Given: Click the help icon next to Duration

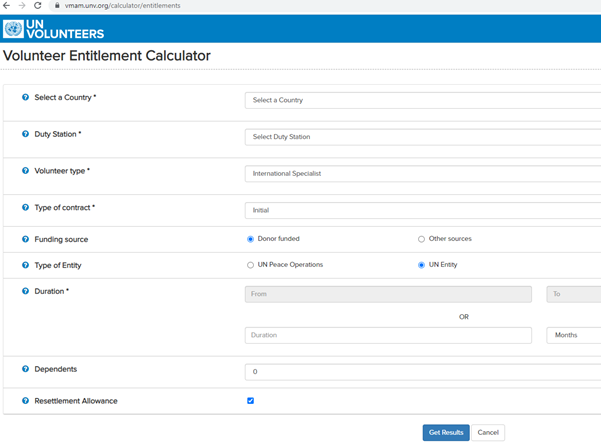Looking at the screenshot, I should (x=25, y=291).
